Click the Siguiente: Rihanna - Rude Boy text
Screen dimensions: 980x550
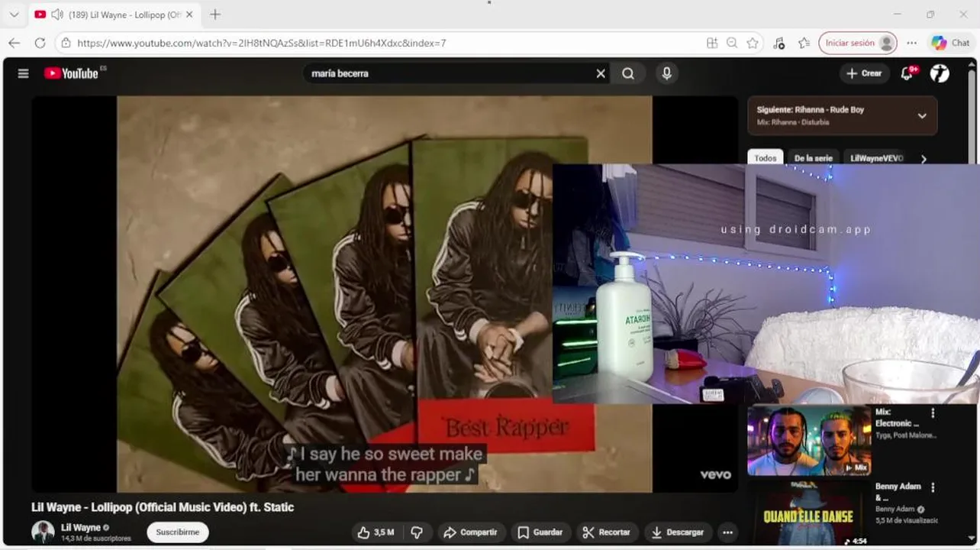coord(811,110)
